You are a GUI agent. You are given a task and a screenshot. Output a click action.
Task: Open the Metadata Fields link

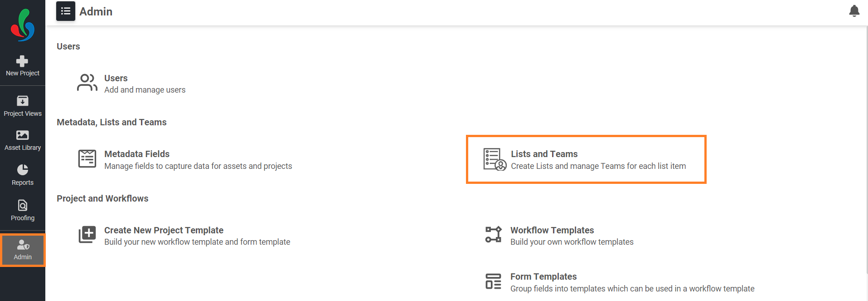[x=137, y=154]
